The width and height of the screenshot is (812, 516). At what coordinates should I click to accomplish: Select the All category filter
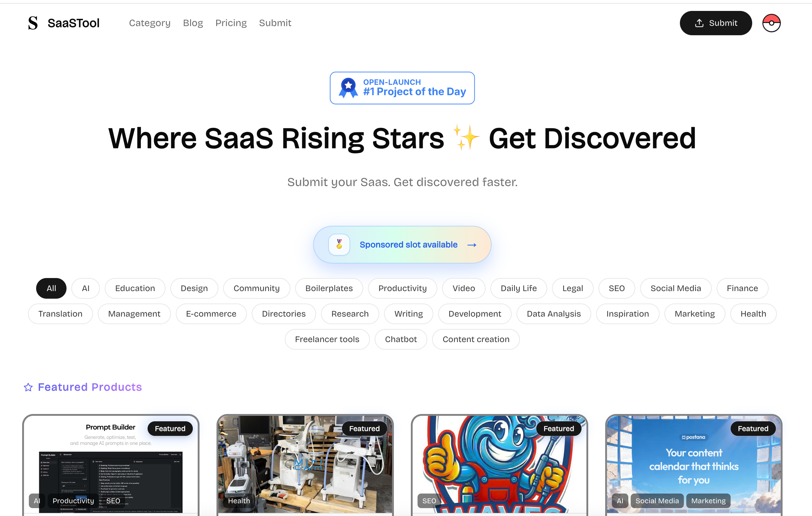tap(51, 288)
